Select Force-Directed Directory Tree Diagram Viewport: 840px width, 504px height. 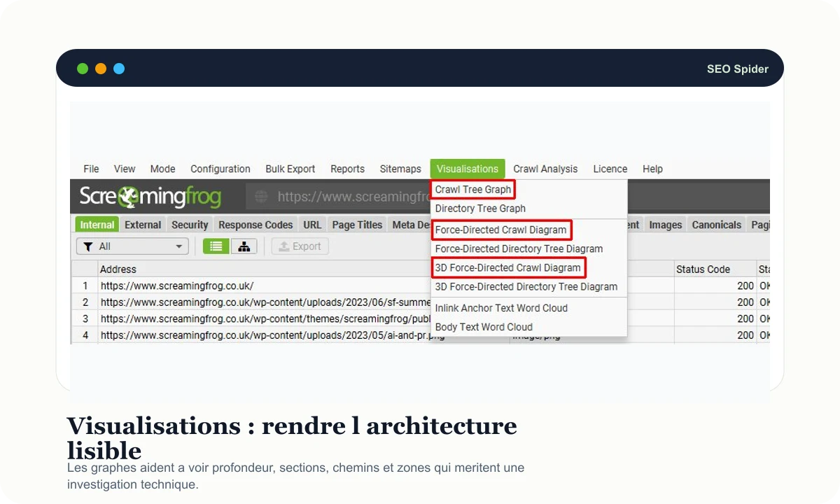coord(519,248)
